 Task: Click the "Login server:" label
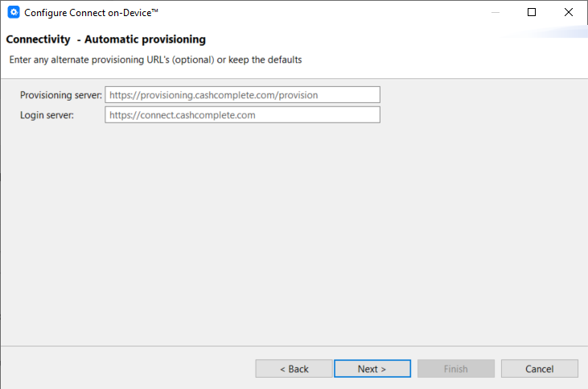point(47,115)
